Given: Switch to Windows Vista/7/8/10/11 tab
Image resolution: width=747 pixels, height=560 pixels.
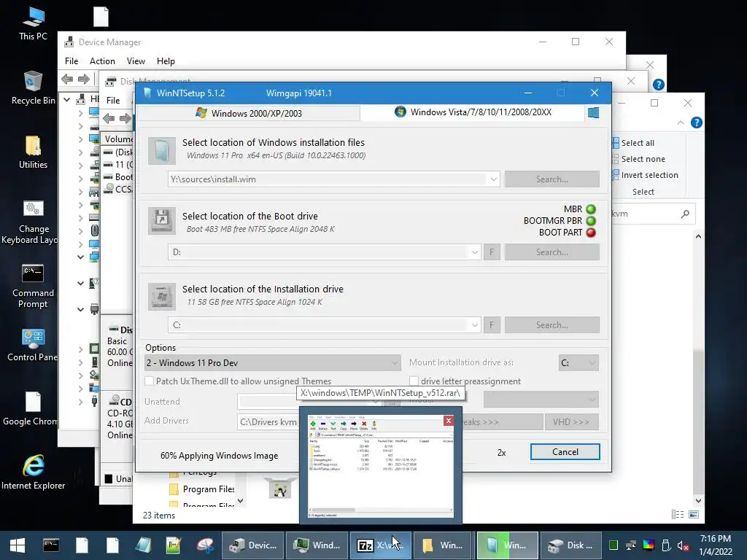Looking at the screenshot, I should tap(473, 112).
